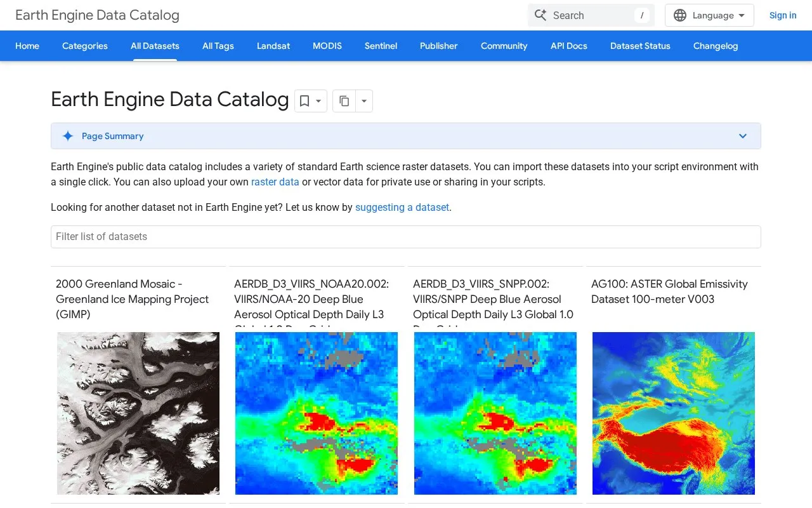This screenshot has width=812, height=508.
Task: Open the All Tags tab
Action: tap(218, 46)
